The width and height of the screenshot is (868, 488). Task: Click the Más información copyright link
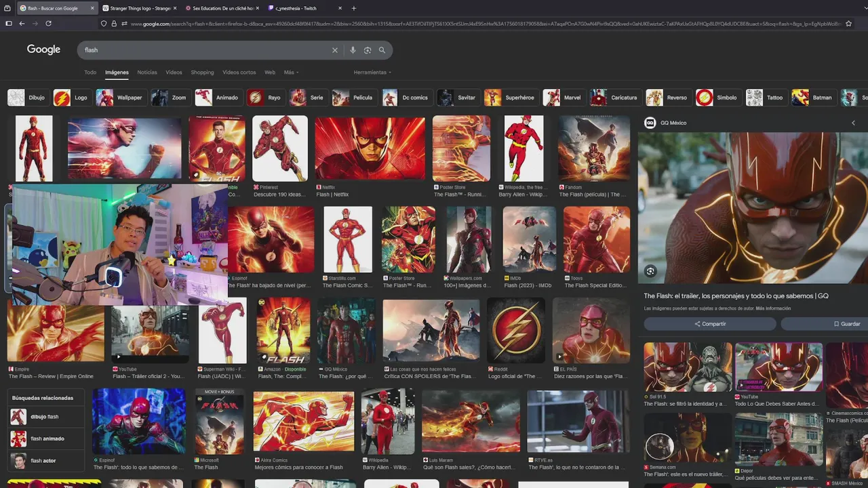pos(773,308)
